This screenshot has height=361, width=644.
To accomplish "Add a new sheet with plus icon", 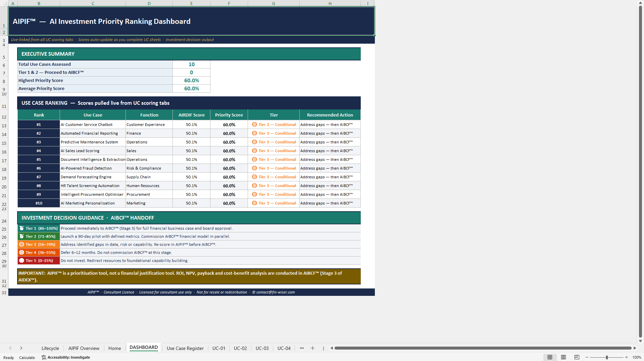I will click(x=312, y=348).
